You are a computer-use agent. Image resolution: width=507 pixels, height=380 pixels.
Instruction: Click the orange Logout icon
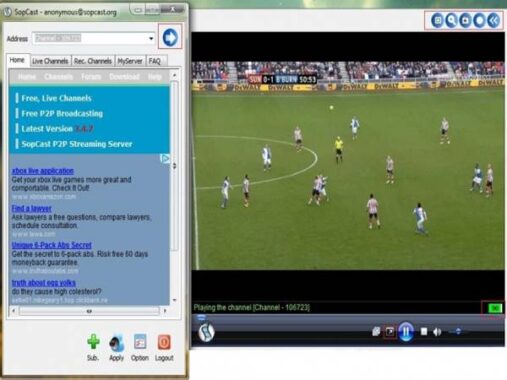point(164,342)
